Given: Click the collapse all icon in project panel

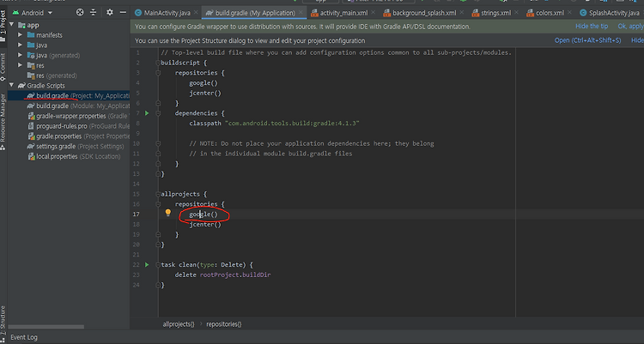Looking at the screenshot, I should tap(94, 12).
